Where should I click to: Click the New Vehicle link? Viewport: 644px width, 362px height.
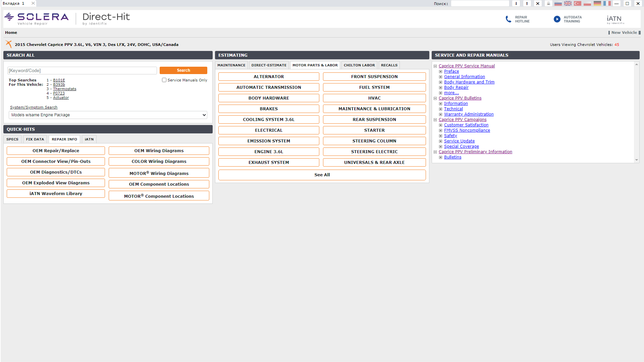tap(624, 33)
